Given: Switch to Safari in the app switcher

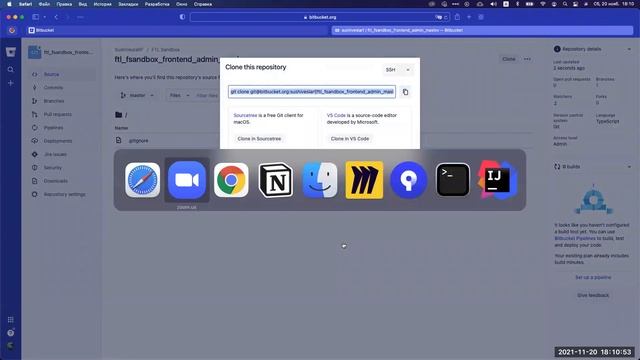Looking at the screenshot, I should [x=142, y=180].
